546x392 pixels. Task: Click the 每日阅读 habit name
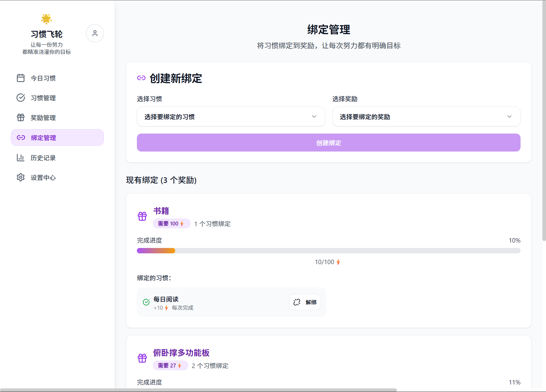[x=166, y=299]
